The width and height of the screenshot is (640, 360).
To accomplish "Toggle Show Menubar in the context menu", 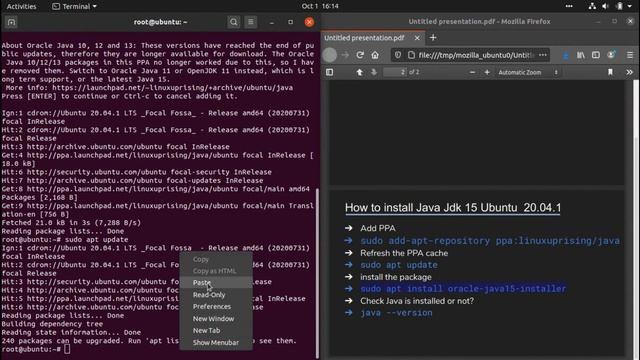I will (216, 343).
